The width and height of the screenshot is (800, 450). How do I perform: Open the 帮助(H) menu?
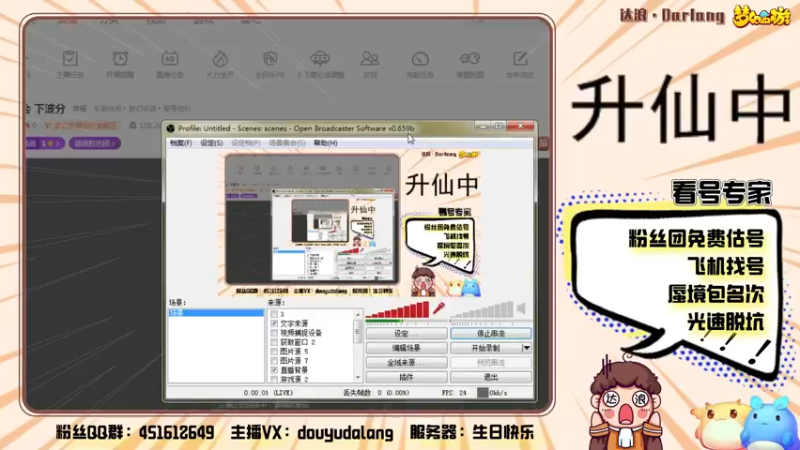pos(326,143)
